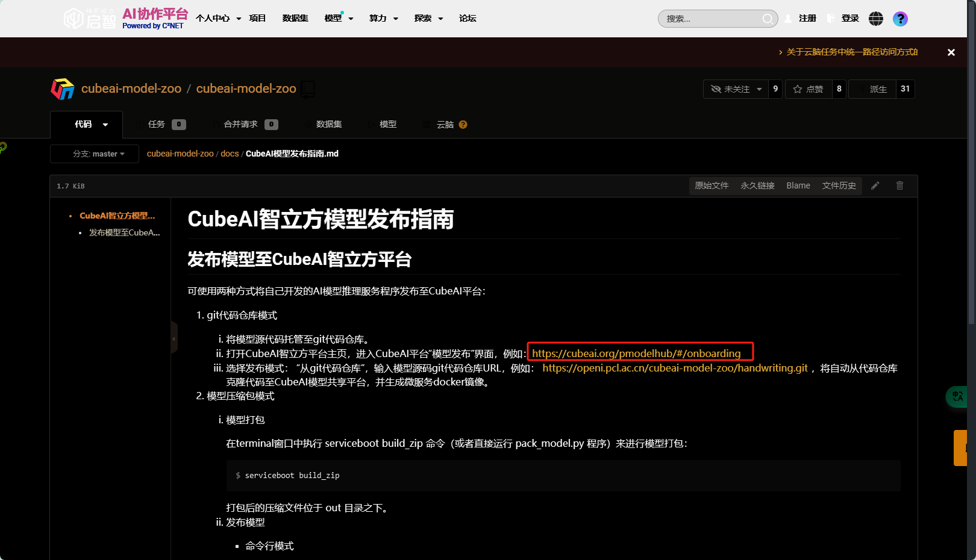
Task: Open the 代码 tab dropdown
Action: 86,125
